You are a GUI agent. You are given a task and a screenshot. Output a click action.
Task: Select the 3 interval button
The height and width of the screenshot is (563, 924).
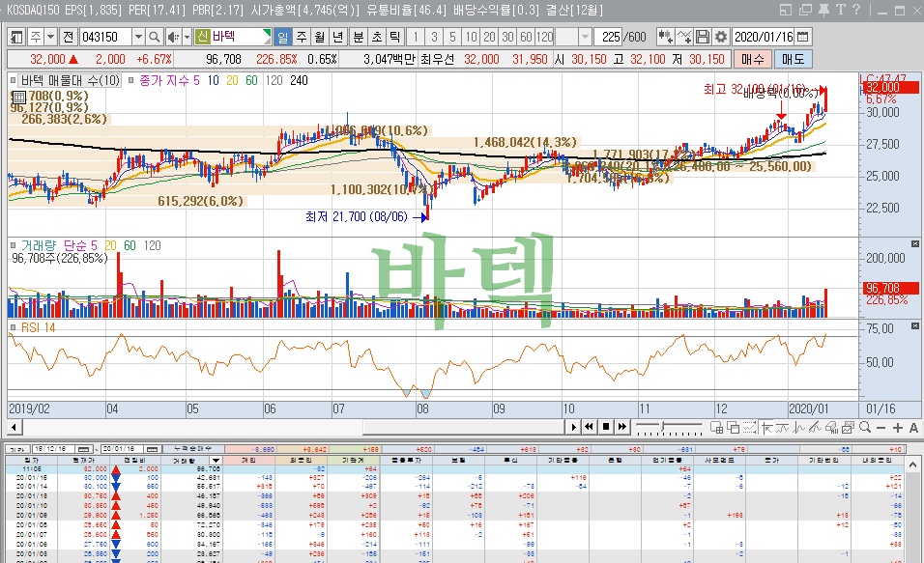434,37
